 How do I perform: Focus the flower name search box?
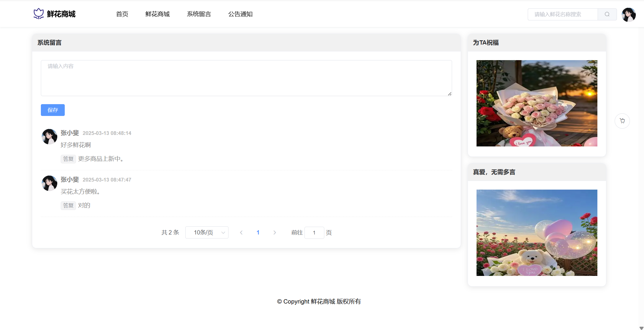pos(563,14)
